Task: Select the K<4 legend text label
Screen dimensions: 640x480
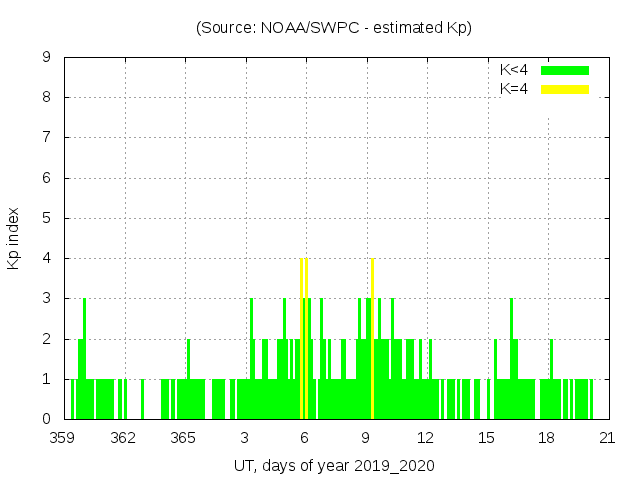Action: 513,70
